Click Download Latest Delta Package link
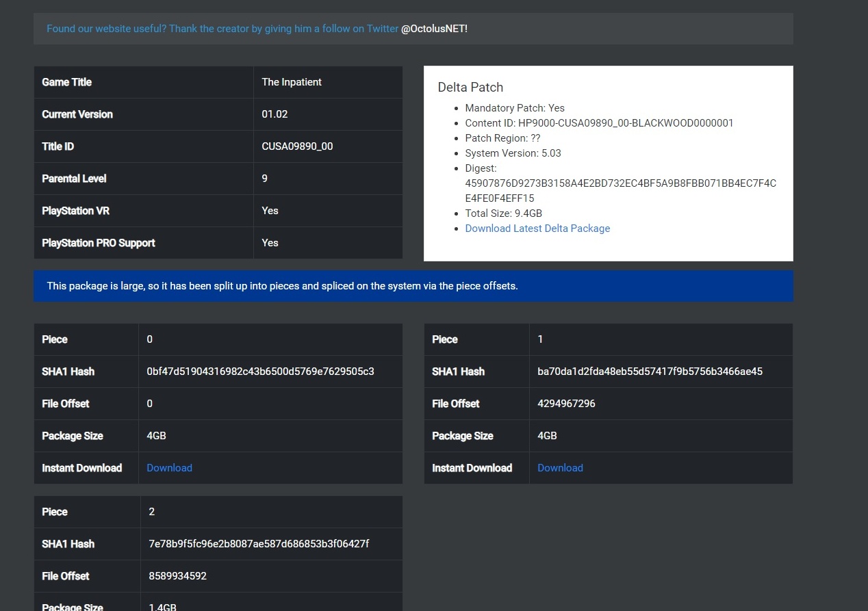 (537, 229)
